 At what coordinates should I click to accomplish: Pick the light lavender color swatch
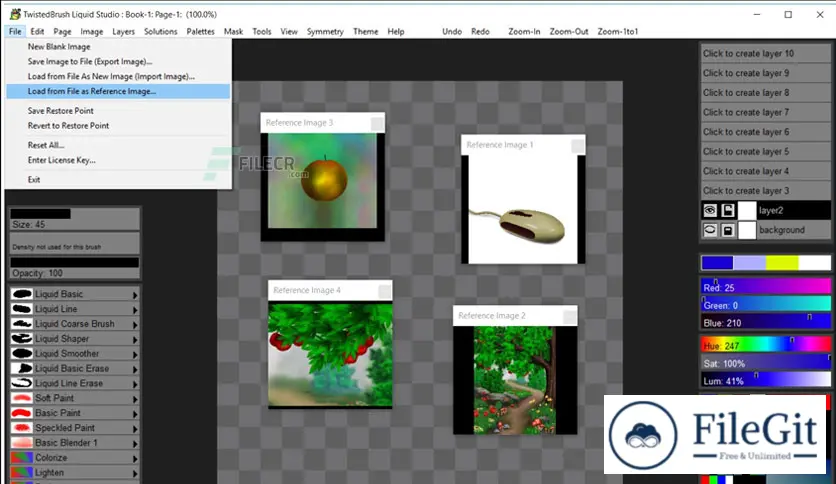(750, 262)
